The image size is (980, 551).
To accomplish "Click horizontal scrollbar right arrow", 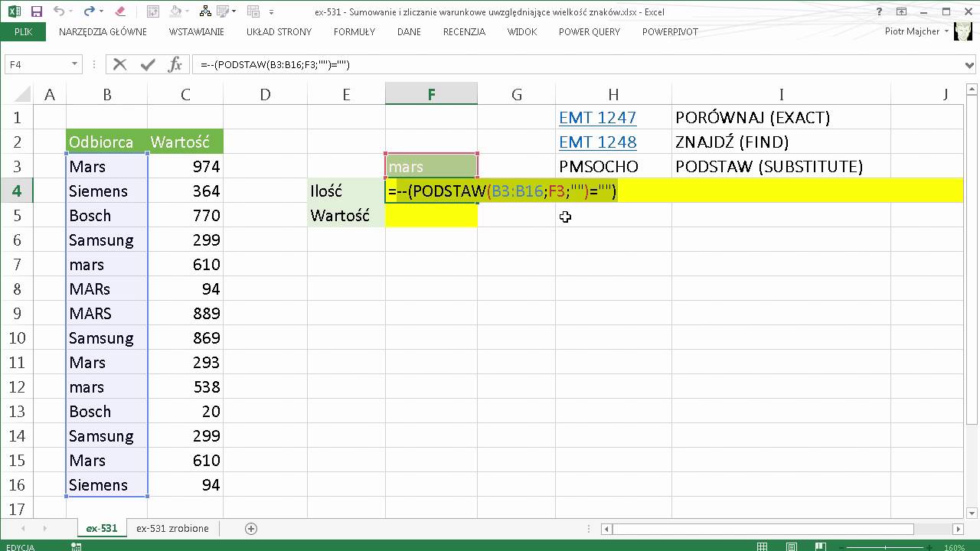I will pos(958,529).
